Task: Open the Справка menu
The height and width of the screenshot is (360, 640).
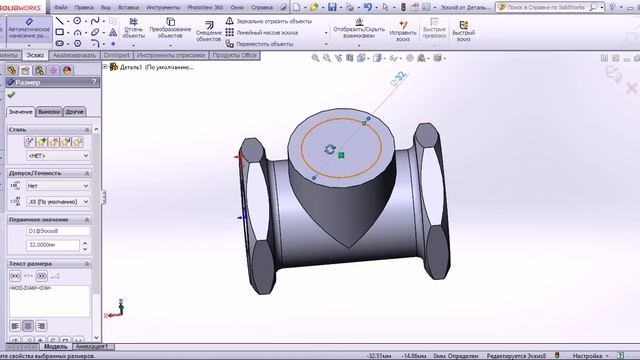Action: pyautogui.click(x=262, y=7)
